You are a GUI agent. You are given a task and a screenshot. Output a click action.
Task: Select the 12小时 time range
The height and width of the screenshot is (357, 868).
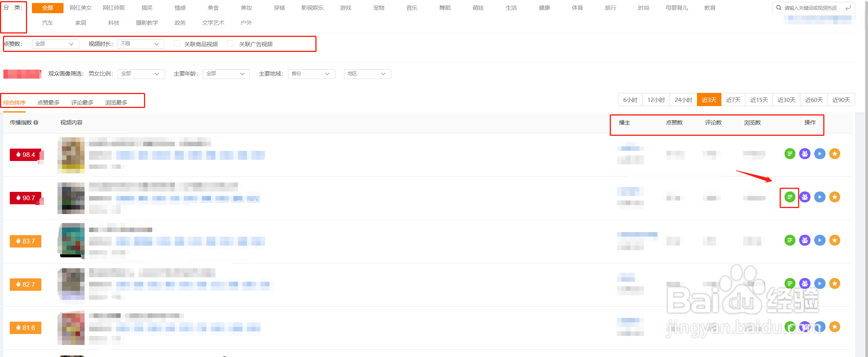coord(656,100)
